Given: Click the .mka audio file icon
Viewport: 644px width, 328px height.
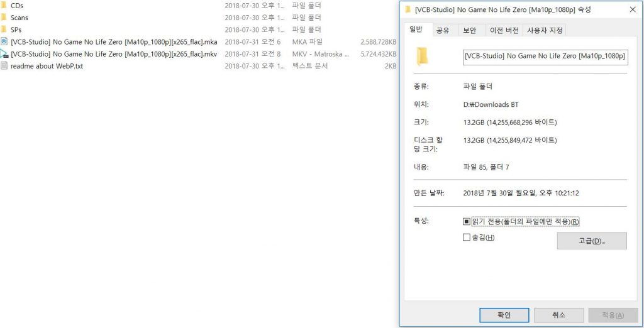Looking at the screenshot, I should pos(4,41).
